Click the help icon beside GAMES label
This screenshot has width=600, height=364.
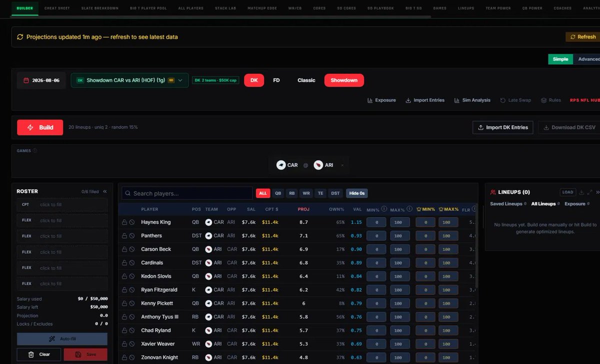coord(34,150)
